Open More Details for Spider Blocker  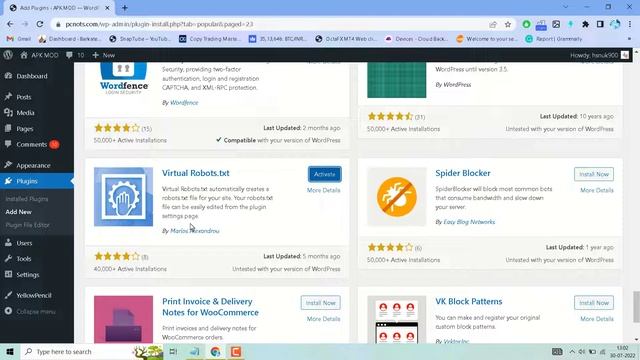click(597, 190)
